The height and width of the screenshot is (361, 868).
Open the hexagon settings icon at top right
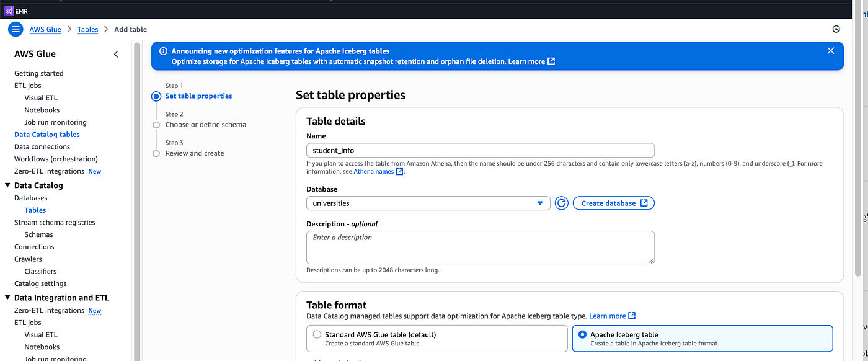[836, 29]
